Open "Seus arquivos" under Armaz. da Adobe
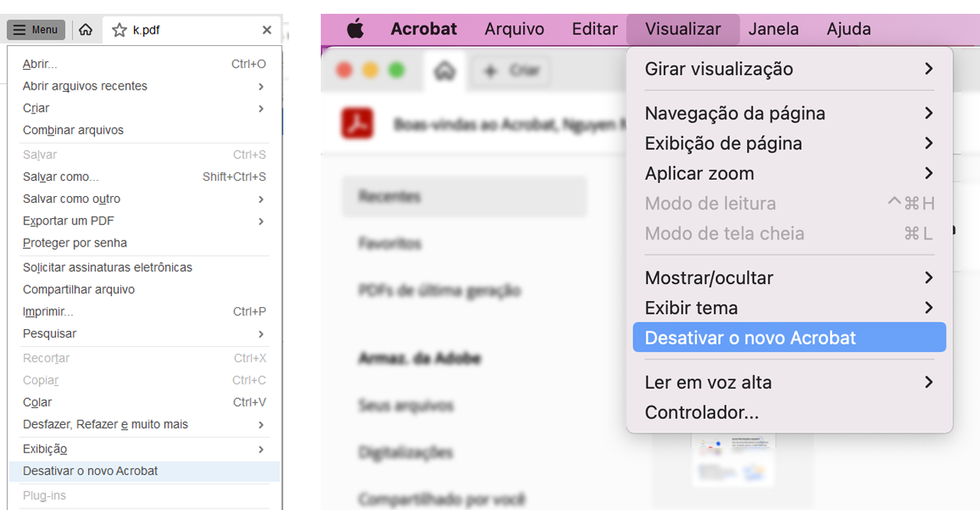980x510 pixels. [404, 405]
